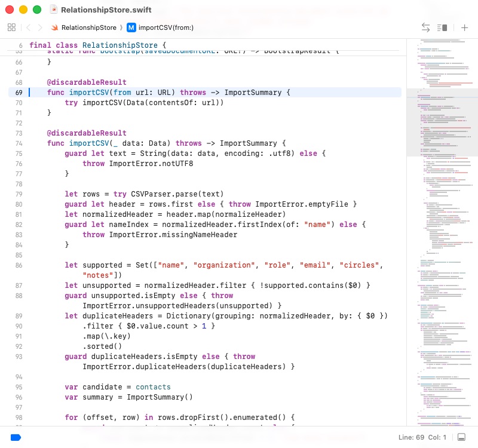
Task: Click the "notes" string literal
Action: (98, 275)
